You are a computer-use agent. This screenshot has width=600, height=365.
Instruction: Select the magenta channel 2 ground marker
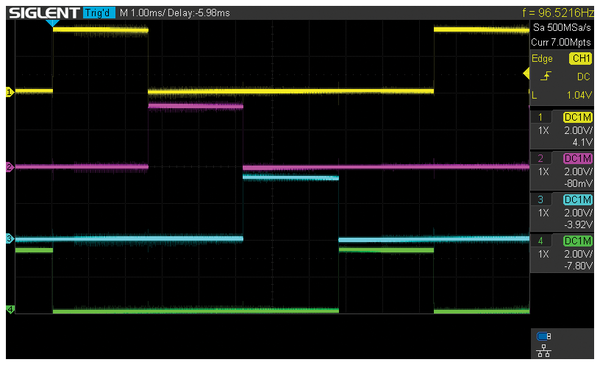10,167
